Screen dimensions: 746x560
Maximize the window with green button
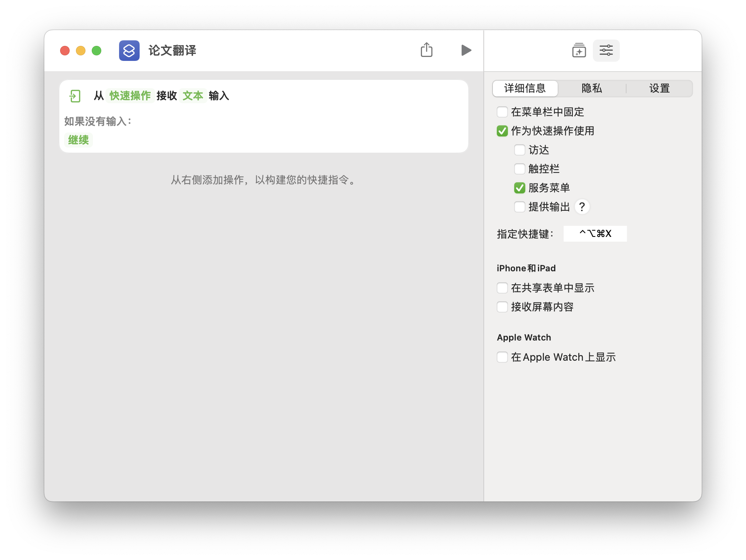click(97, 51)
